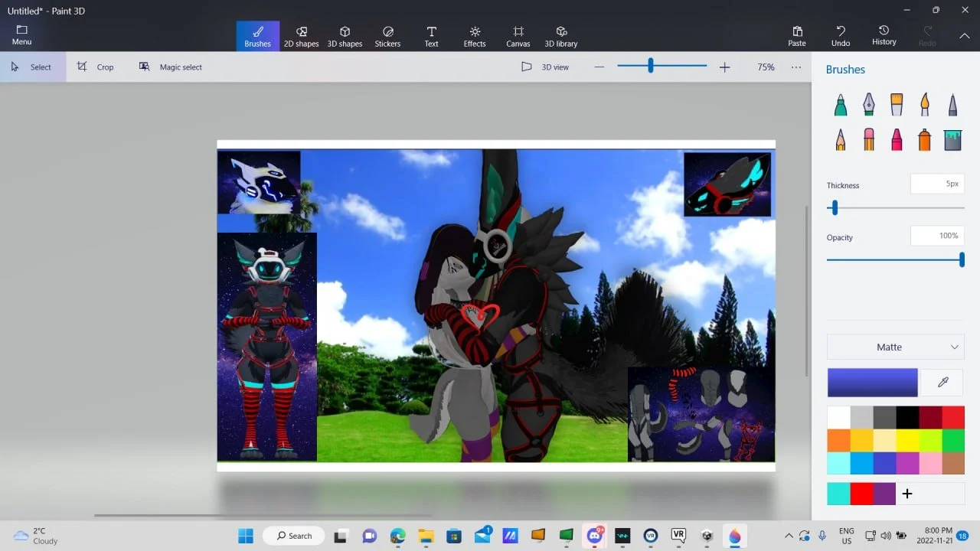Open taskbar Search box
The height and width of the screenshot is (551, 980).
[294, 536]
